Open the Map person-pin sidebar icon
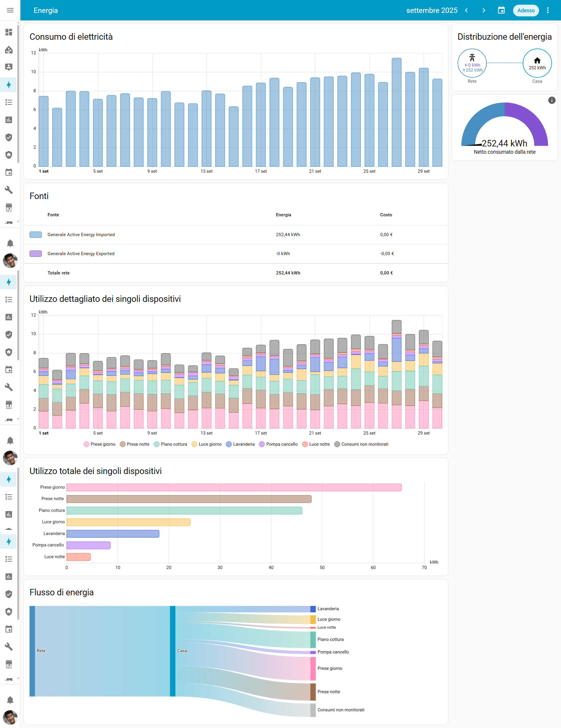 (9, 67)
